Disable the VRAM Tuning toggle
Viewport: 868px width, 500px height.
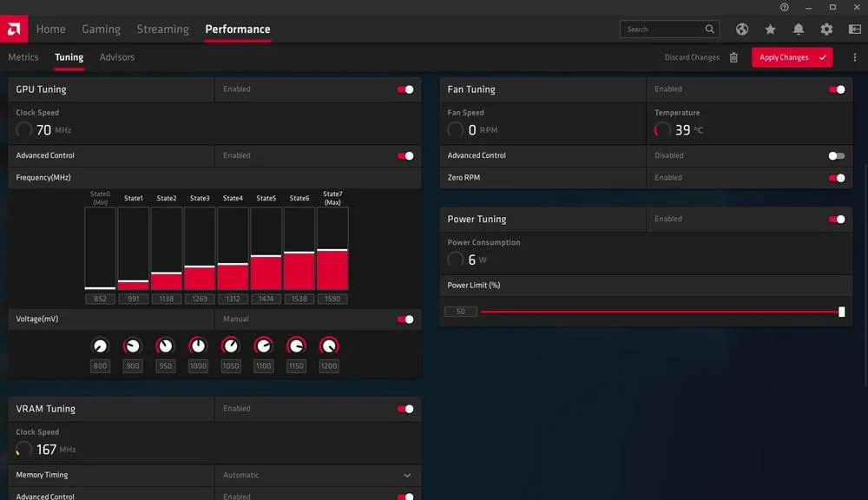pos(405,409)
